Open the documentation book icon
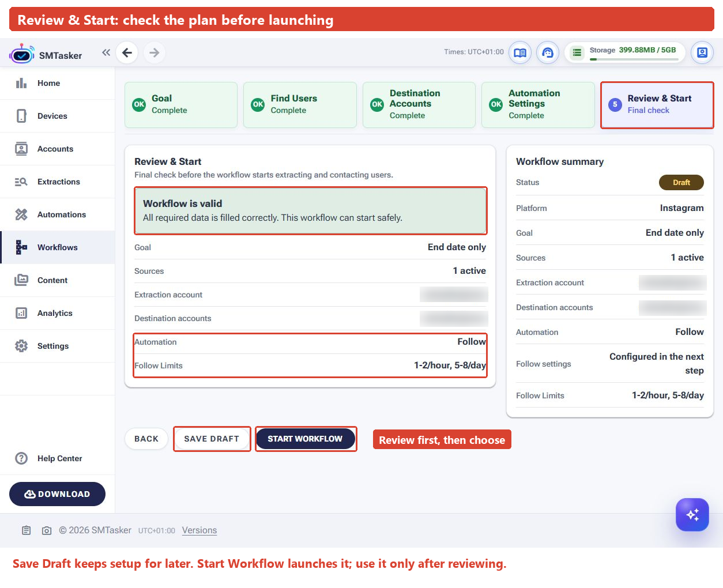The image size is (723, 588). click(x=519, y=52)
